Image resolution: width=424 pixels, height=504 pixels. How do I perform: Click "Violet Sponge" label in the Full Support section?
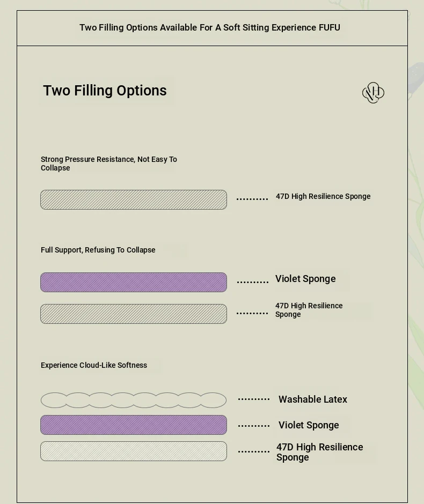(305, 279)
